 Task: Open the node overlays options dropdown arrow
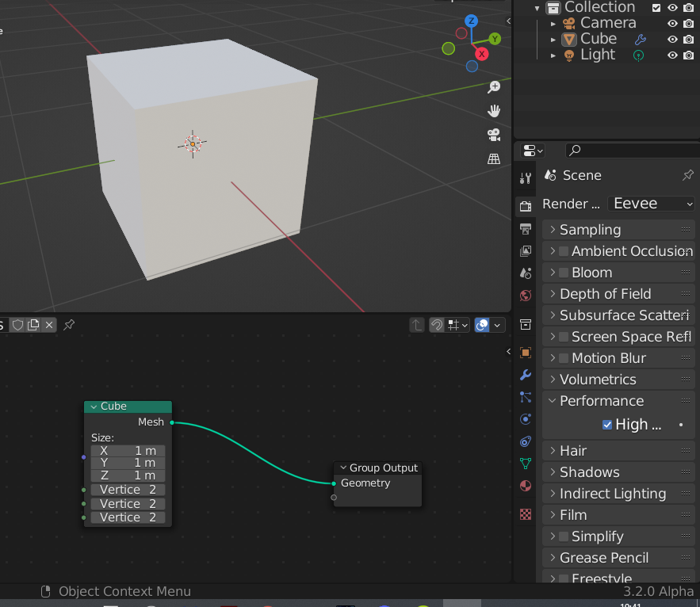[x=497, y=325]
